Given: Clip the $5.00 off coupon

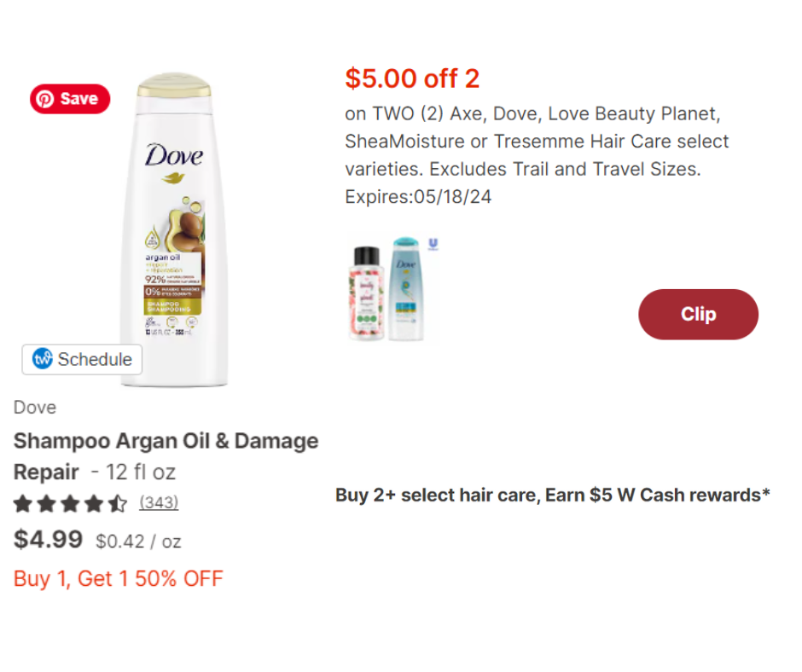Looking at the screenshot, I should click(x=698, y=315).
